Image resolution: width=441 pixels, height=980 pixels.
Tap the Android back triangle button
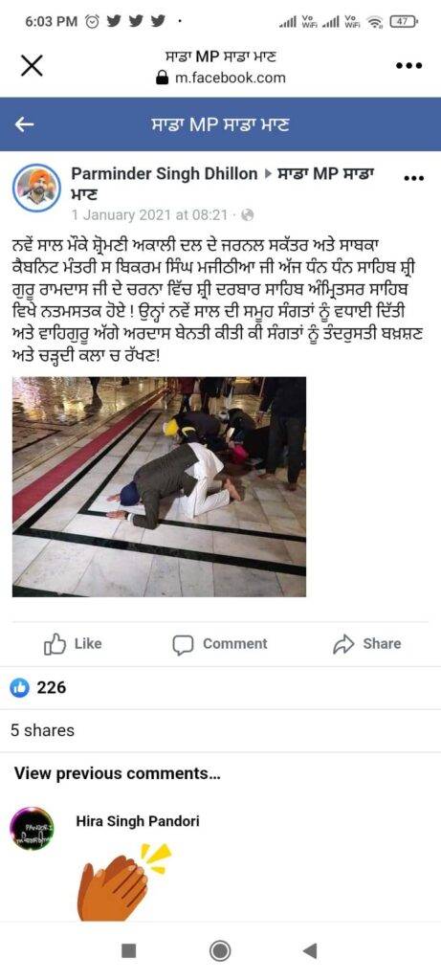click(310, 950)
